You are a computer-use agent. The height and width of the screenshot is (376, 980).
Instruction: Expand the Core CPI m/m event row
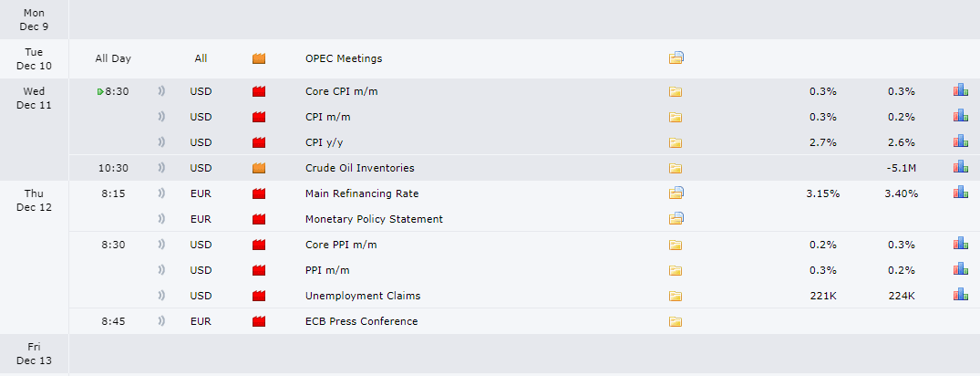524,90
